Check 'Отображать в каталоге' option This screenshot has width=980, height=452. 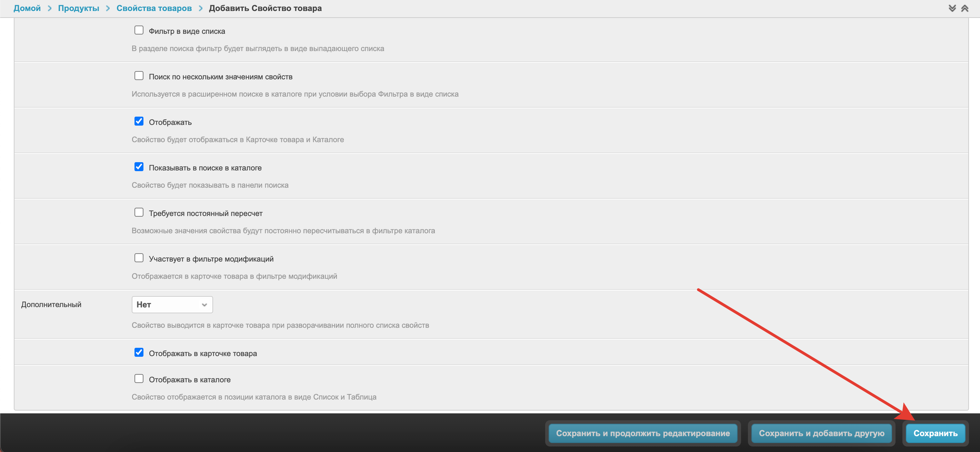[x=139, y=379]
